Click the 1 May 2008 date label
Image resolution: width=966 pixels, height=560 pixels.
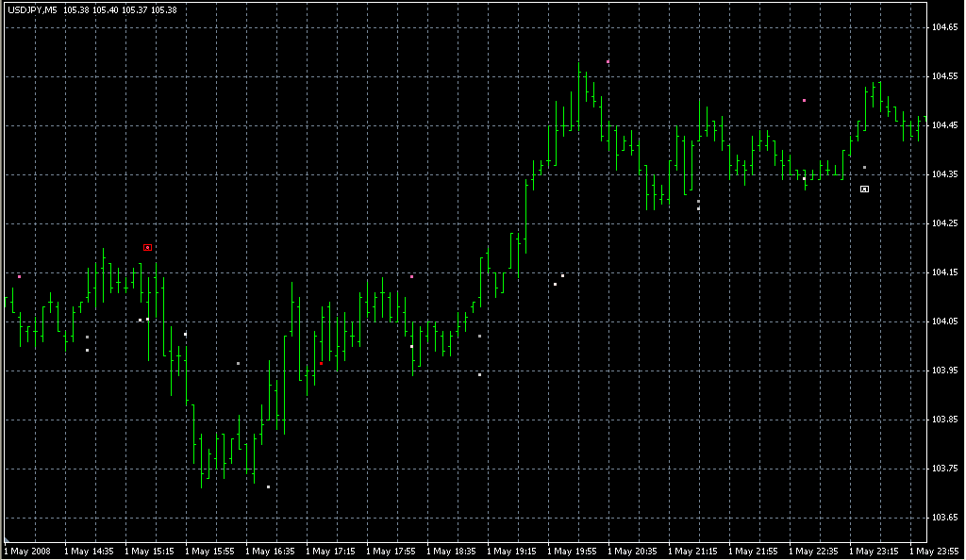click(x=27, y=552)
